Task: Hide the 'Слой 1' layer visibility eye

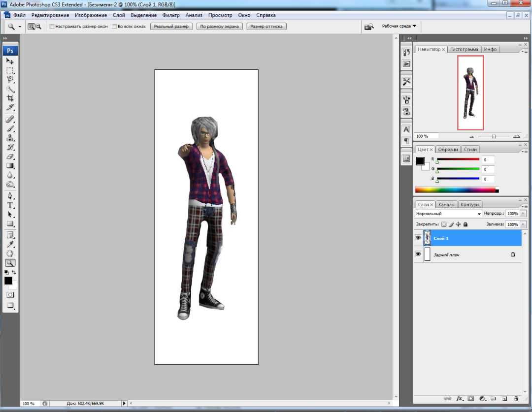Action: 418,238
